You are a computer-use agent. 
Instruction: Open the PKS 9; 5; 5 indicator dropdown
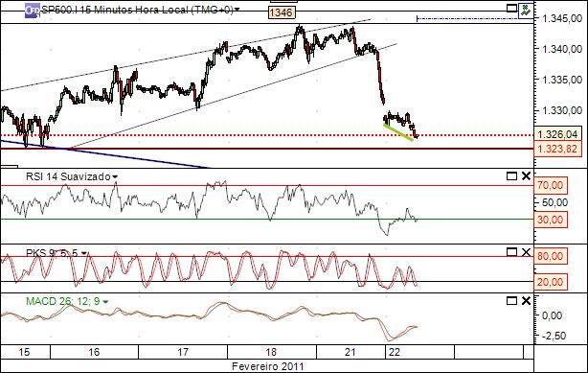pyautogui.click(x=84, y=253)
